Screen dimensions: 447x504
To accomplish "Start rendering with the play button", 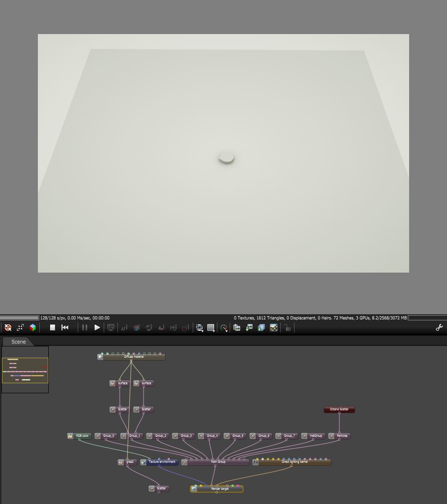I will pyautogui.click(x=97, y=327).
